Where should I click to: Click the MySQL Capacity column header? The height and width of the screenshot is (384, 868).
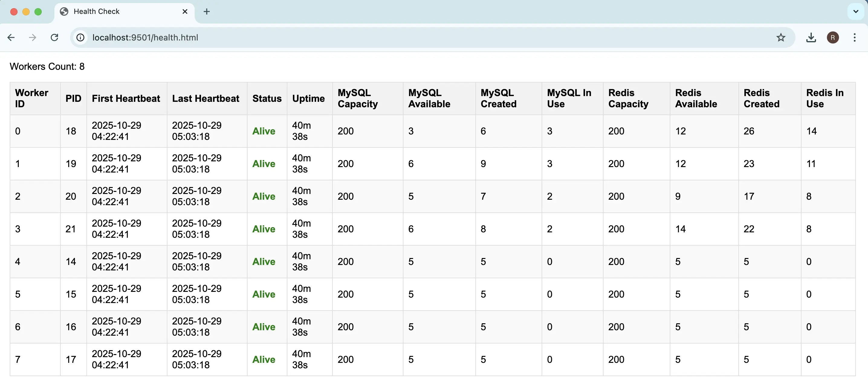point(357,98)
